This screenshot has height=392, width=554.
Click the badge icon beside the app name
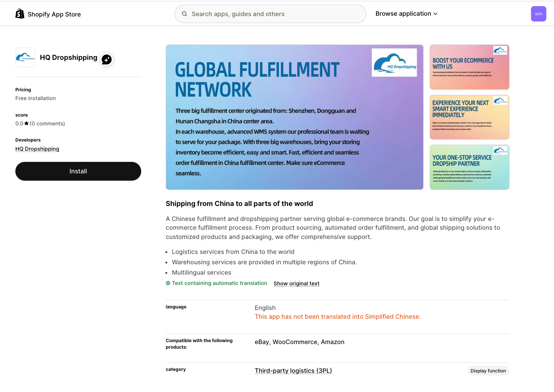tap(106, 59)
